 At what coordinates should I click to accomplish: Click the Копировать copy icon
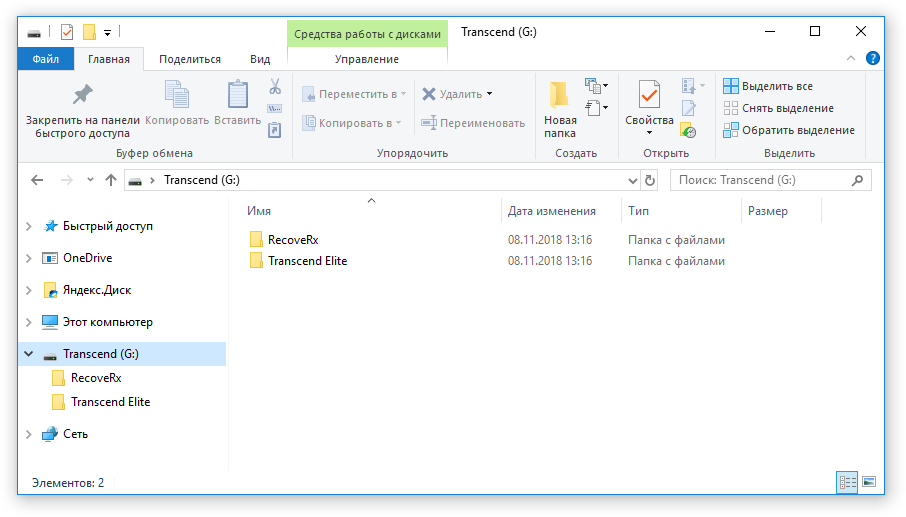(177, 95)
